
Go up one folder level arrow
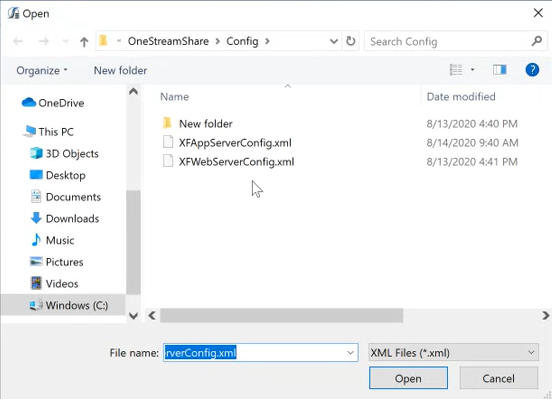tap(84, 42)
